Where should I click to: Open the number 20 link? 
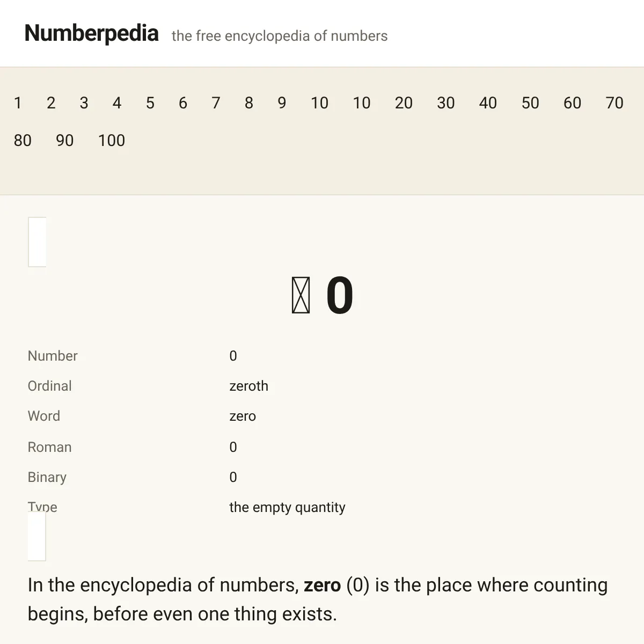404,103
